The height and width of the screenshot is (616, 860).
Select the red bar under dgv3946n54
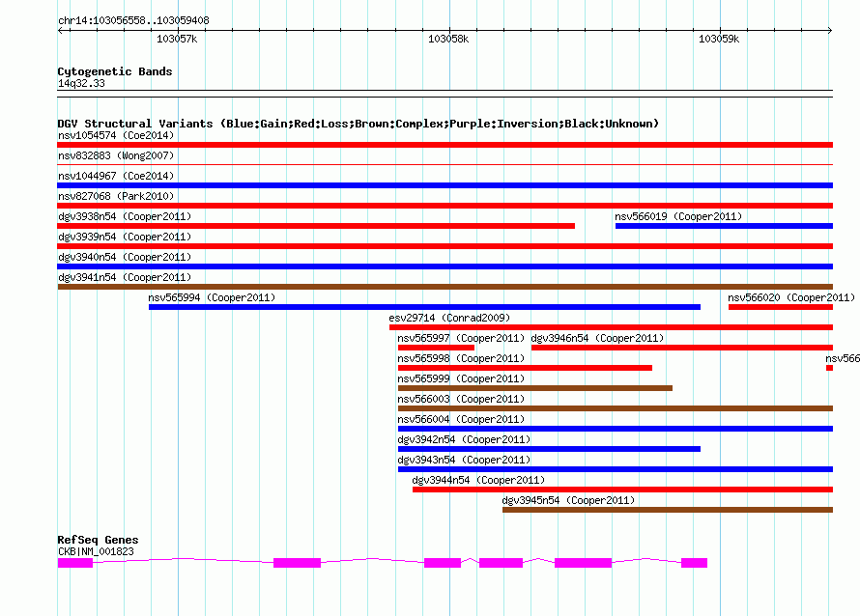[682, 348]
